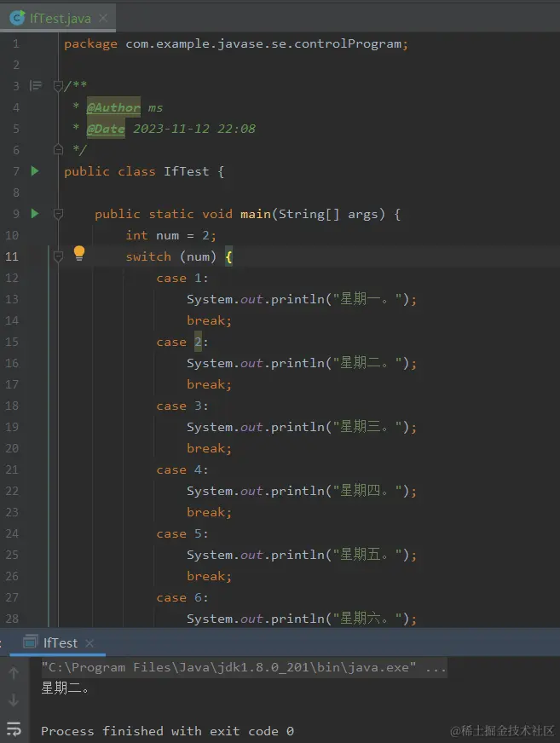Click the break statement on line 17
560x743 pixels.
(x=209, y=385)
